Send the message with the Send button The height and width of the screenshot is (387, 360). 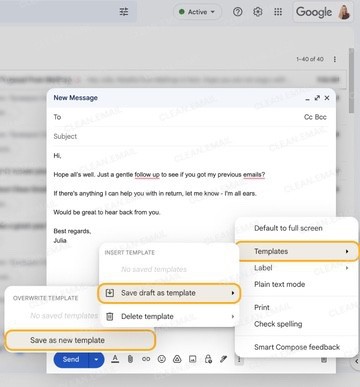coord(71,359)
